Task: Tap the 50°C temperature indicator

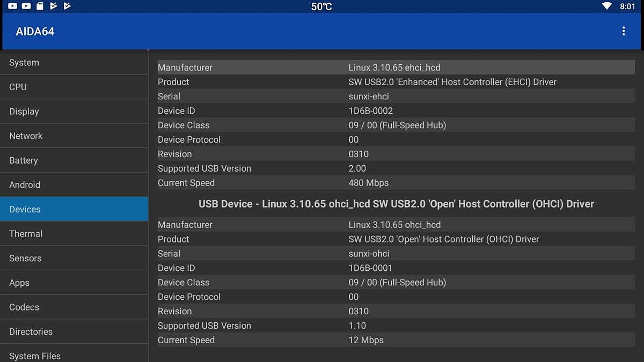Action: click(x=321, y=6)
